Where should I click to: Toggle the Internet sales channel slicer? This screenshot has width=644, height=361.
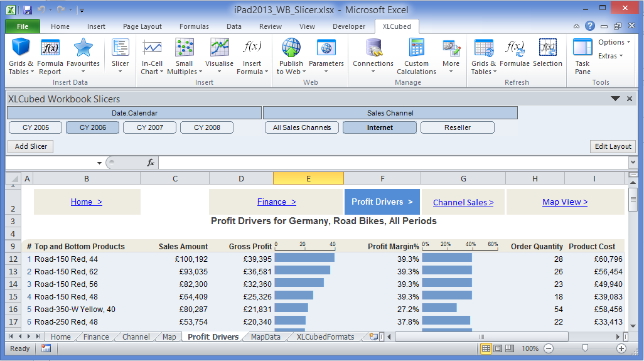pos(380,127)
